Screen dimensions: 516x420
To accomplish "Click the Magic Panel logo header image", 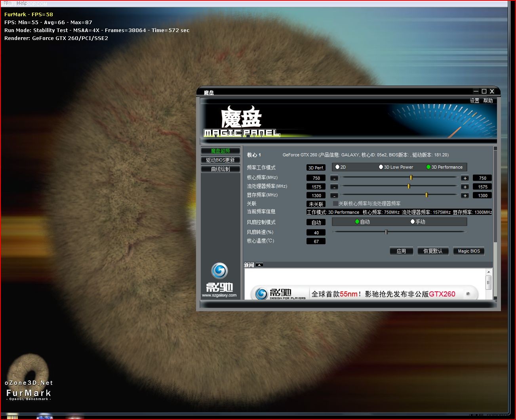I will [x=242, y=122].
